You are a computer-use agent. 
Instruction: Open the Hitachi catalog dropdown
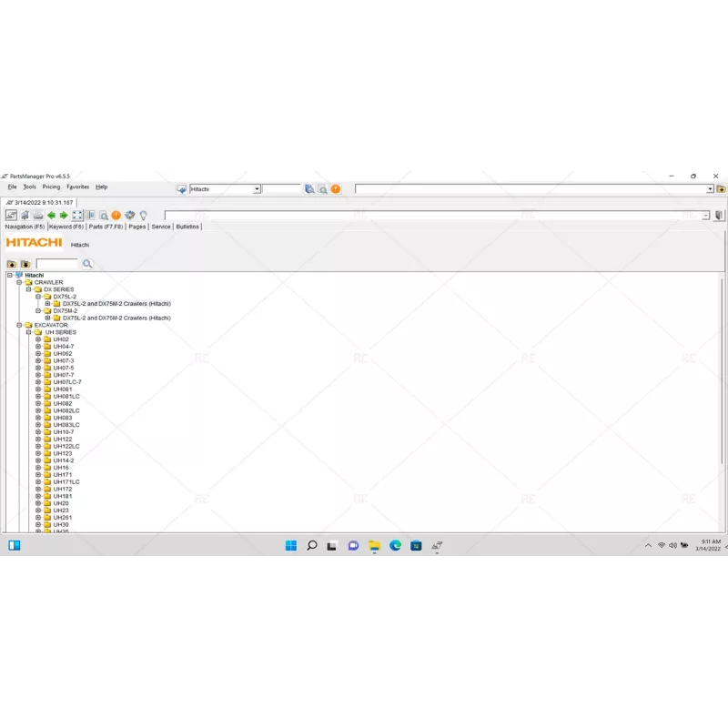click(257, 189)
